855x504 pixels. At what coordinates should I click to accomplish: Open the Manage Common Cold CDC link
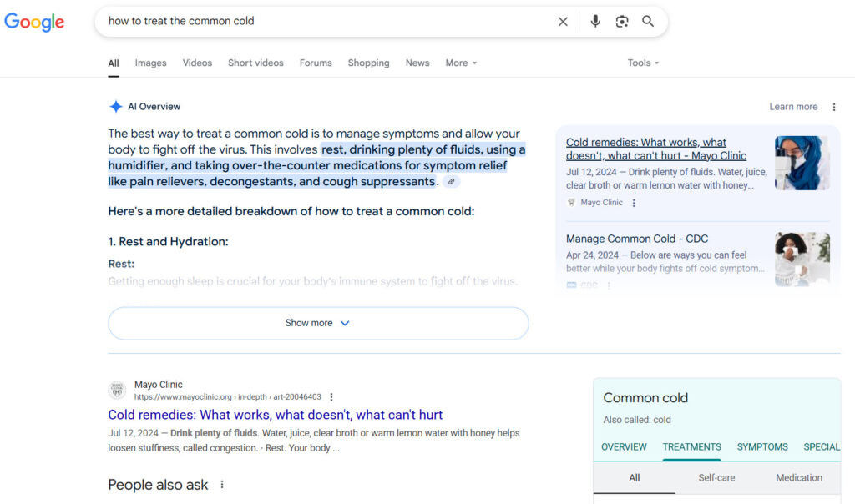pos(637,238)
